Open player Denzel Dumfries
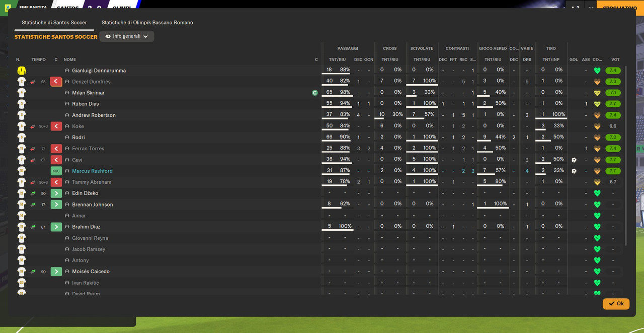The width and height of the screenshot is (644, 333). [x=91, y=82]
